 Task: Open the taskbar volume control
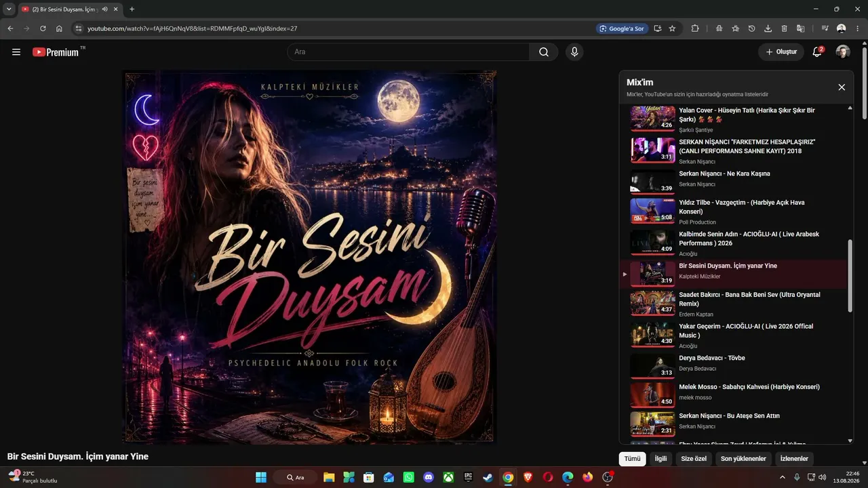click(x=823, y=477)
